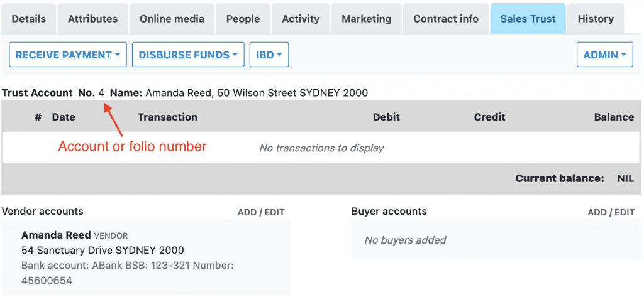The image size is (644, 297).
Task: Click the Balance column header
Action: click(613, 117)
